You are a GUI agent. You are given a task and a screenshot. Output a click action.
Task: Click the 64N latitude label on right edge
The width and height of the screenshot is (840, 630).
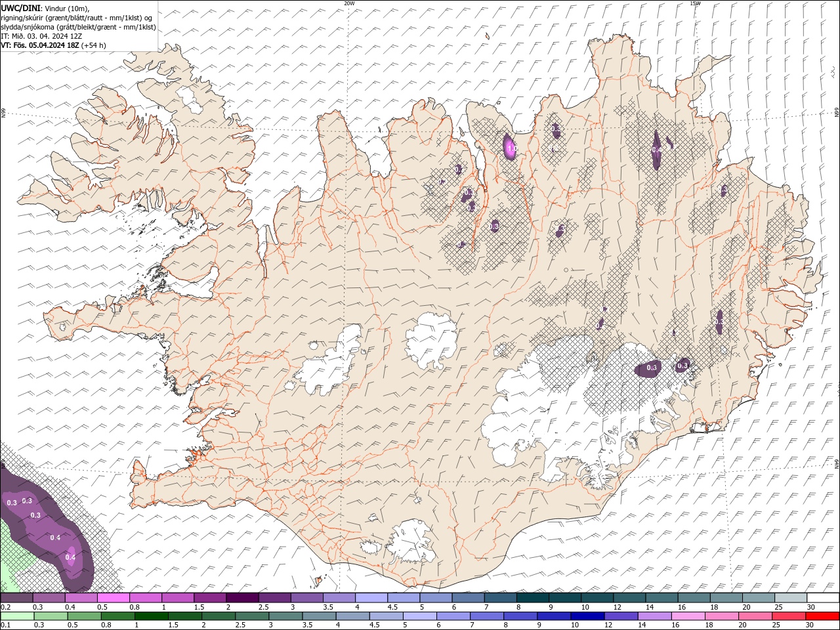[837, 463]
